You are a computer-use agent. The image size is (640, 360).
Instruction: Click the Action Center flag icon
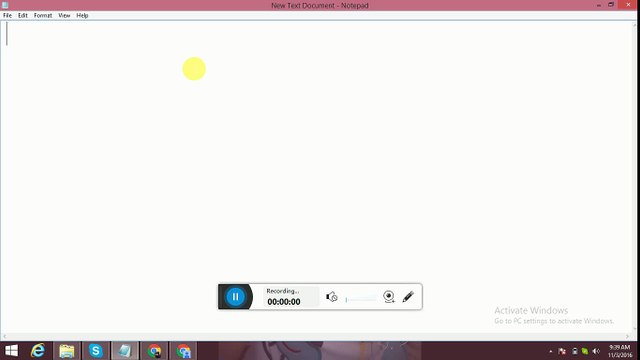pyautogui.click(x=562, y=351)
